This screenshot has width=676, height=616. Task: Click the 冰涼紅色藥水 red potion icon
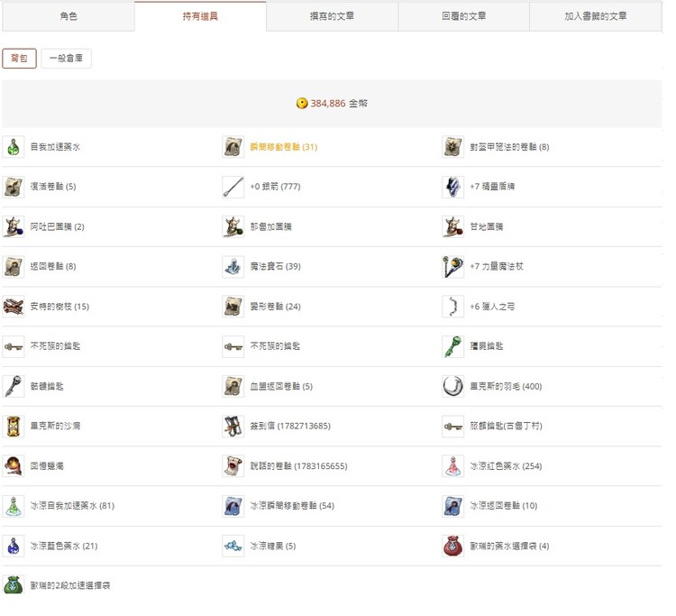click(x=453, y=466)
